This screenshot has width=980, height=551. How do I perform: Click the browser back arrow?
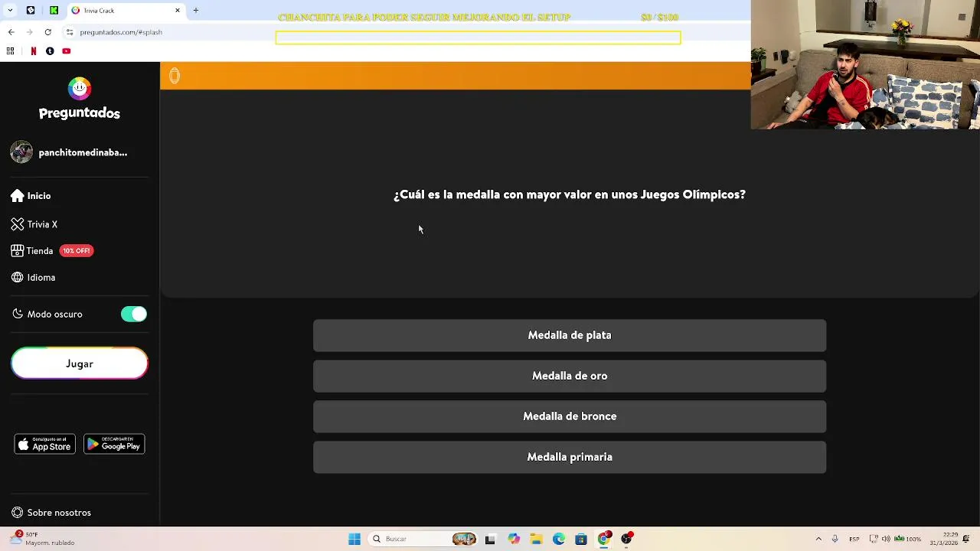(x=11, y=32)
